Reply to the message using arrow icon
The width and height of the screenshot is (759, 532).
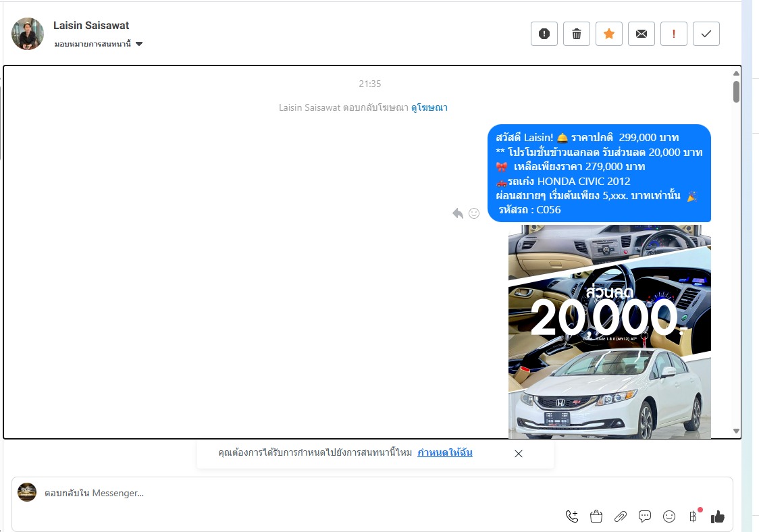click(458, 213)
